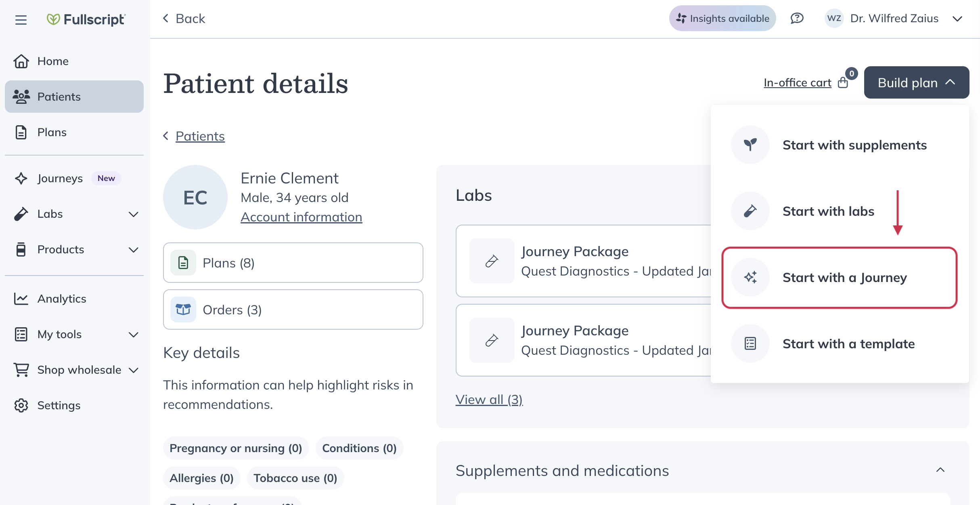Collapse the Supplements and medications section
980x505 pixels.
[x=941, y=469]
